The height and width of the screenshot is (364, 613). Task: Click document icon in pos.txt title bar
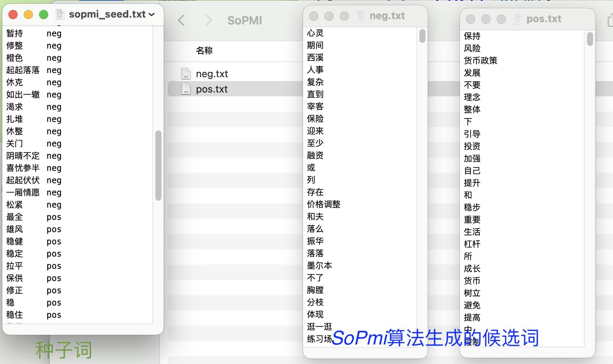[x=517, y=19]
